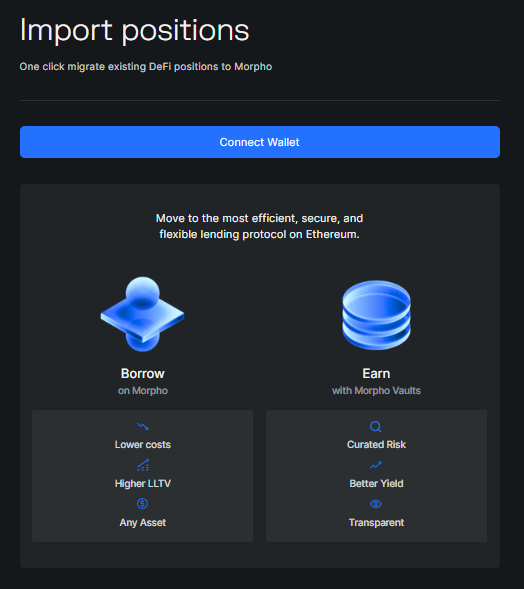This screenshot has width=524, height=589.
Task: Click the Borrow diamond-and-sphere illustration
Action: [x=142, y=314]
